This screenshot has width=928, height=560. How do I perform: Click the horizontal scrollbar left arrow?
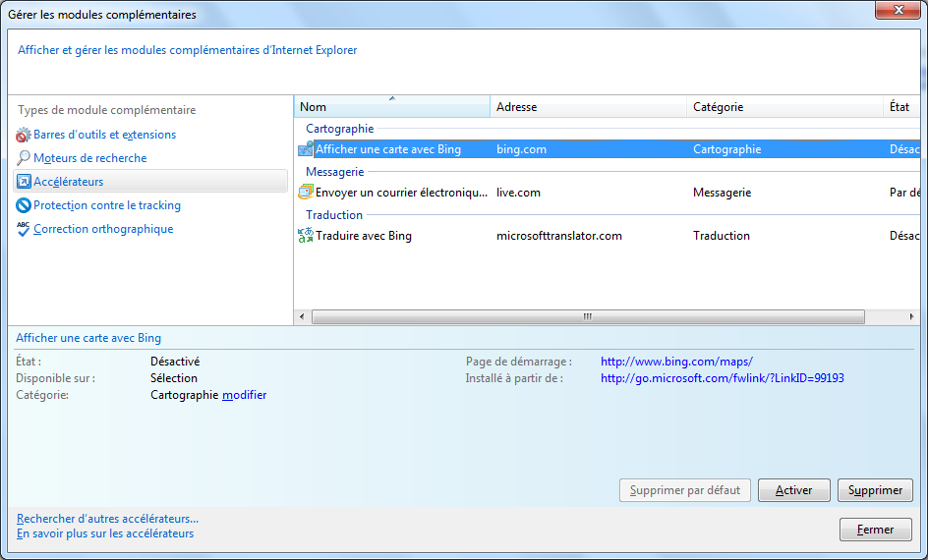click(302, 317)
